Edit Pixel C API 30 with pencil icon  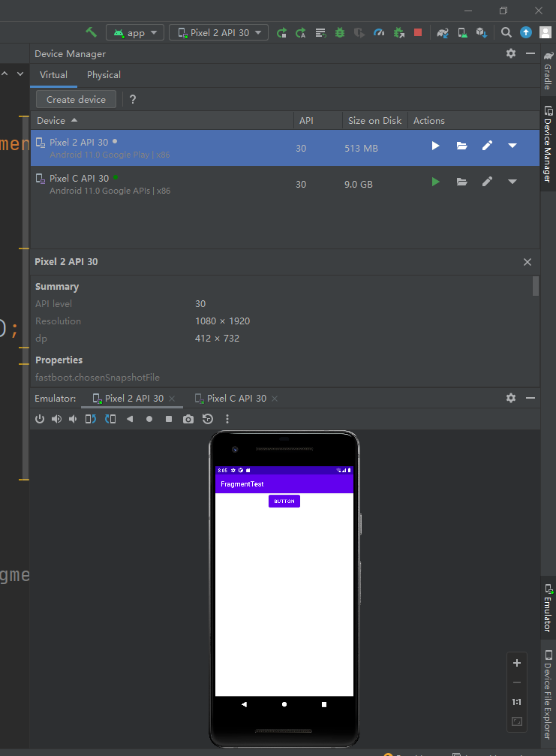click(x=487, y=182)
